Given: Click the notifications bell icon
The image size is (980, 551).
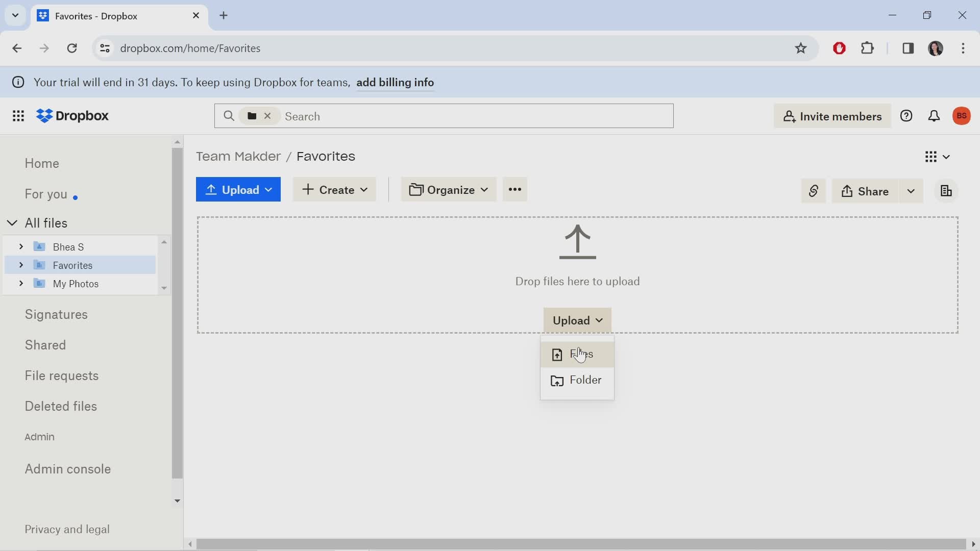Looking at the screenshot, I should (x=935, y=116).
